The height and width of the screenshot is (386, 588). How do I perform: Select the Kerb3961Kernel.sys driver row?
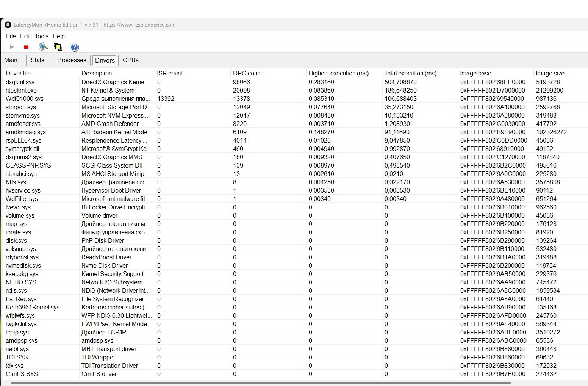(x=296, y=307)
